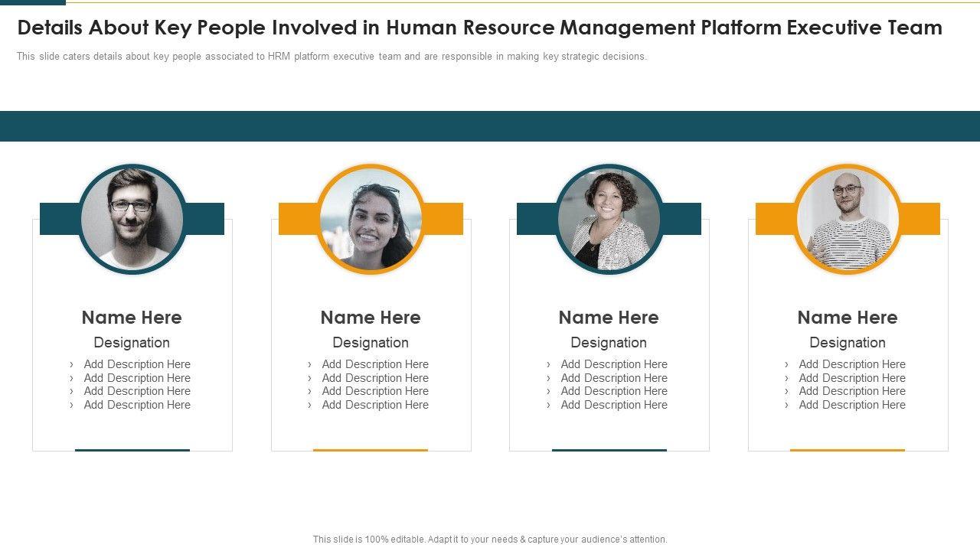Click 'Designation' under the sunglasses woman's photo
The height and width of the screenshot is (551, 980).
click(x=371, y=343)
